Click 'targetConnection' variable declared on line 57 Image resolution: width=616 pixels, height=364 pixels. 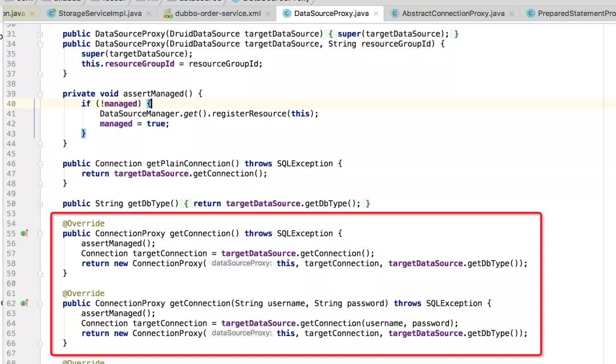[170, 253]
